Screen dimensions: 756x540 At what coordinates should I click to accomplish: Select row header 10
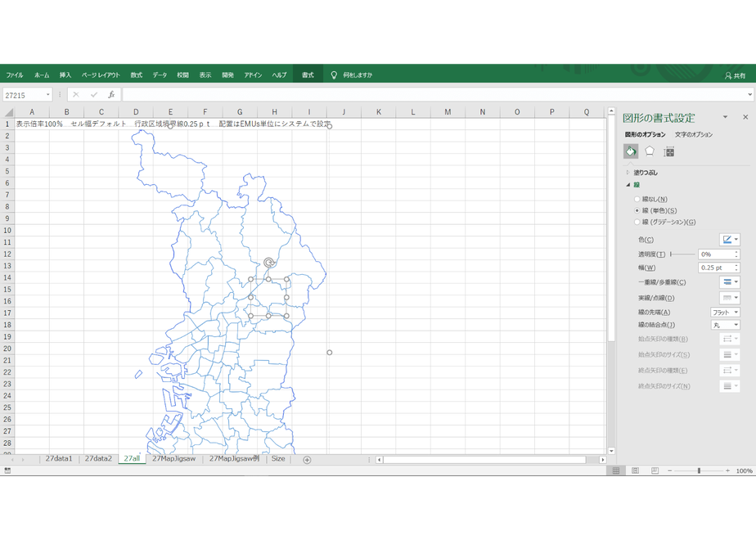point(7,231)
